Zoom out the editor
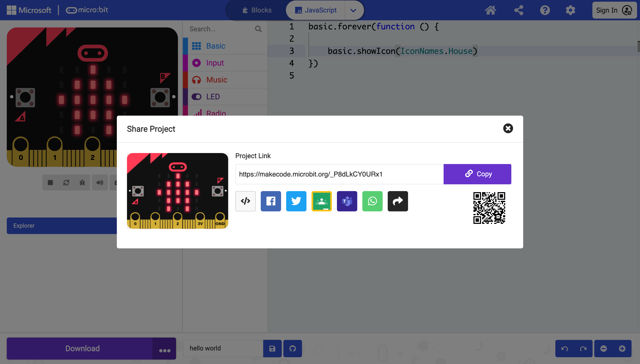The image size is (640, 364). pos(603,348)
